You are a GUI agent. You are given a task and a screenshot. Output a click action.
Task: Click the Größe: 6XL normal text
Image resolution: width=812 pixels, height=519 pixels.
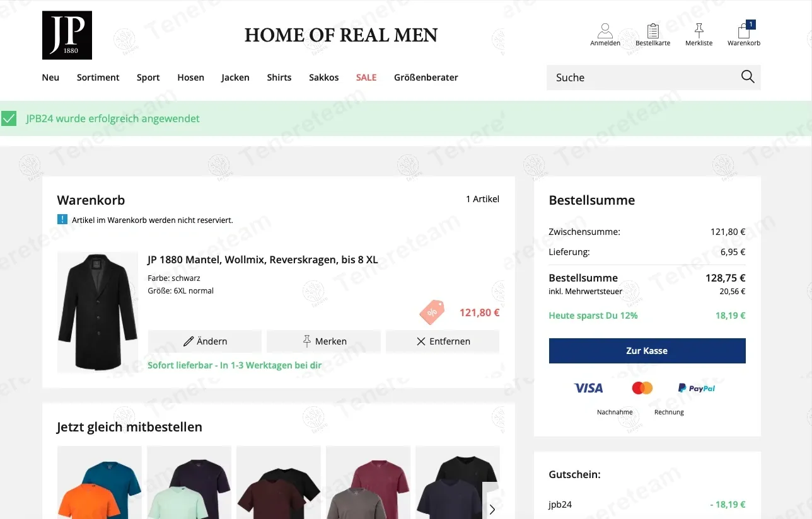181,291
